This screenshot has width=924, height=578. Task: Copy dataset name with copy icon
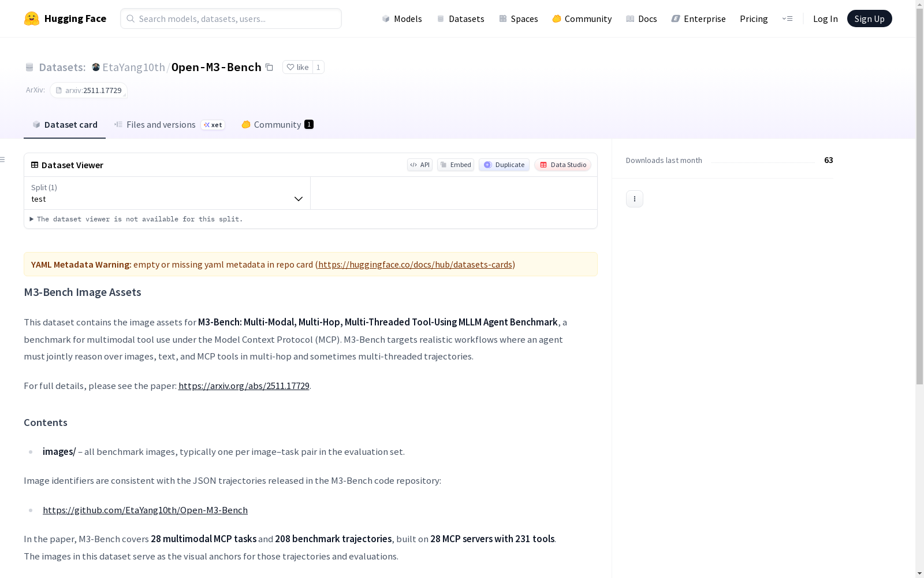(x=269, y=67)
